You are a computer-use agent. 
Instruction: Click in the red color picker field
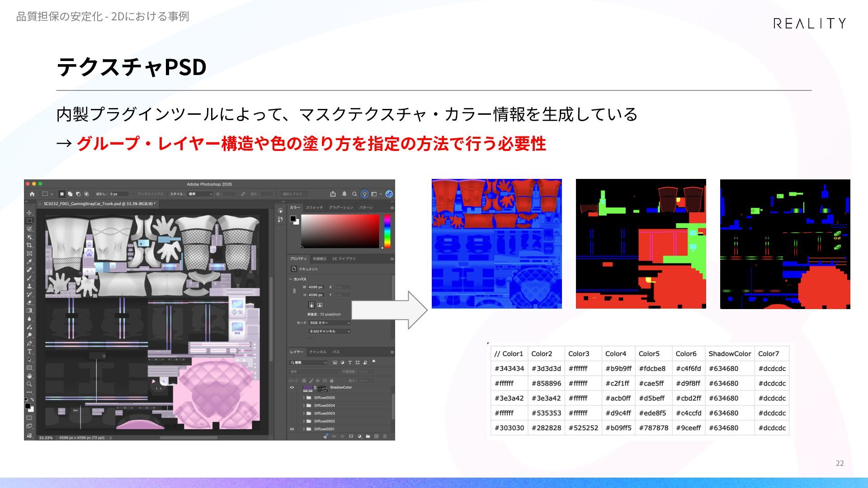point(340,231)
